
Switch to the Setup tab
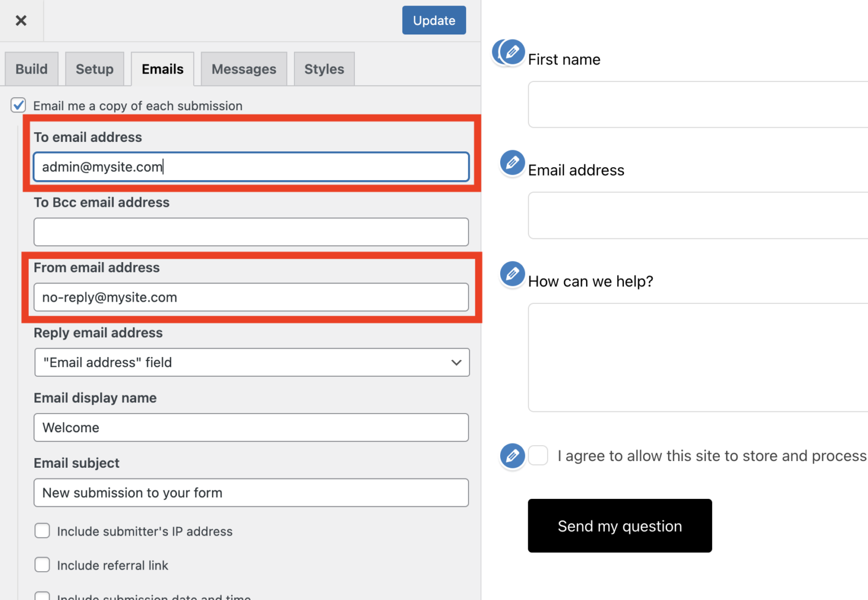coord(94,68)
